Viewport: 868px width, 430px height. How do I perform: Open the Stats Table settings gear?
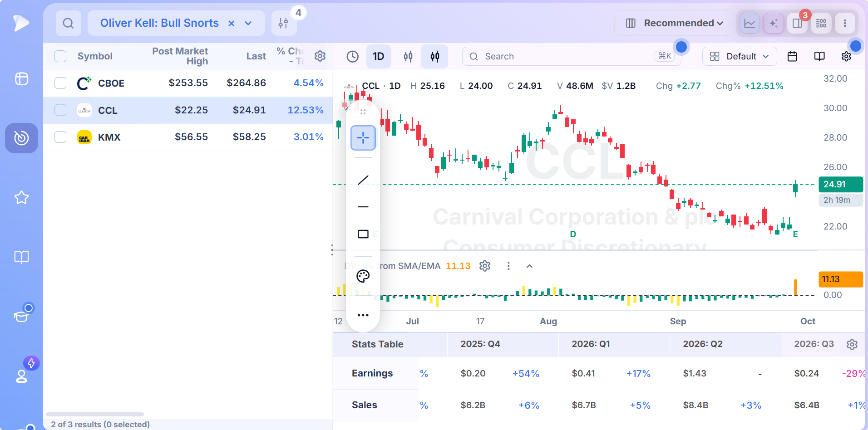[x=852, y=344]
